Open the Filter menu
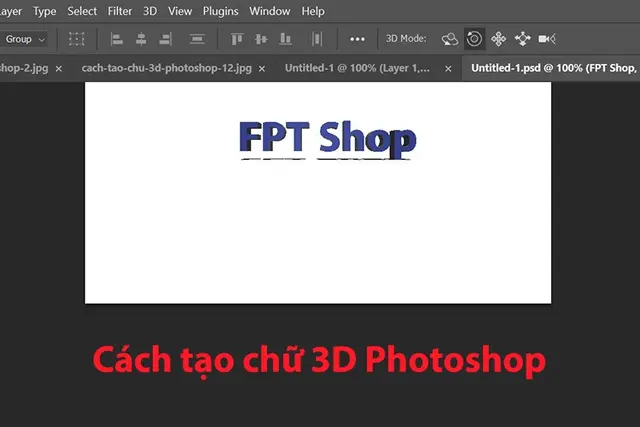Screen dimensions: 640x427 pyautogui.click(x=120, y=11)
